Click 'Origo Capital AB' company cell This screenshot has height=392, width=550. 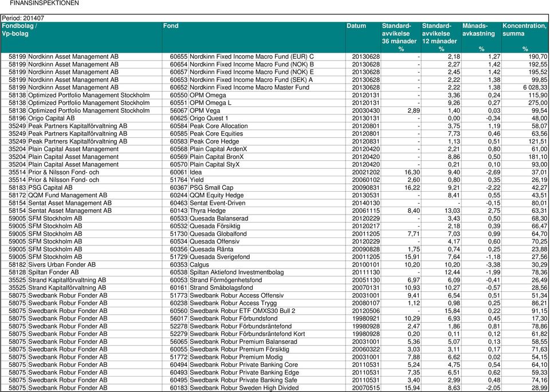pos(51,118)
